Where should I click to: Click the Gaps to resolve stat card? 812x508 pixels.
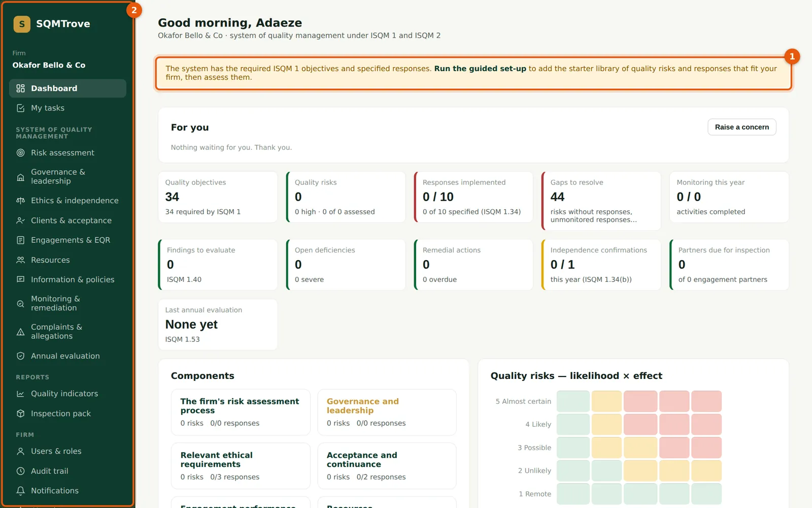[601, 201]
